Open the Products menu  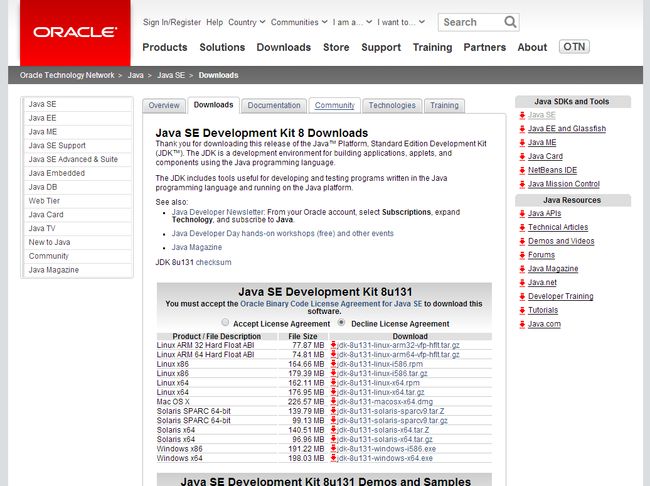point(165,47)
